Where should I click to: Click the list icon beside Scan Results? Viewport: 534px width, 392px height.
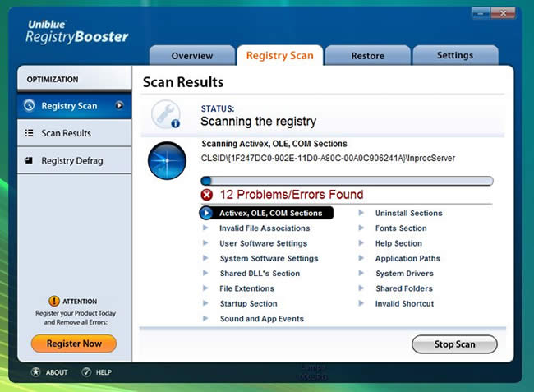[x=30, y=133]
